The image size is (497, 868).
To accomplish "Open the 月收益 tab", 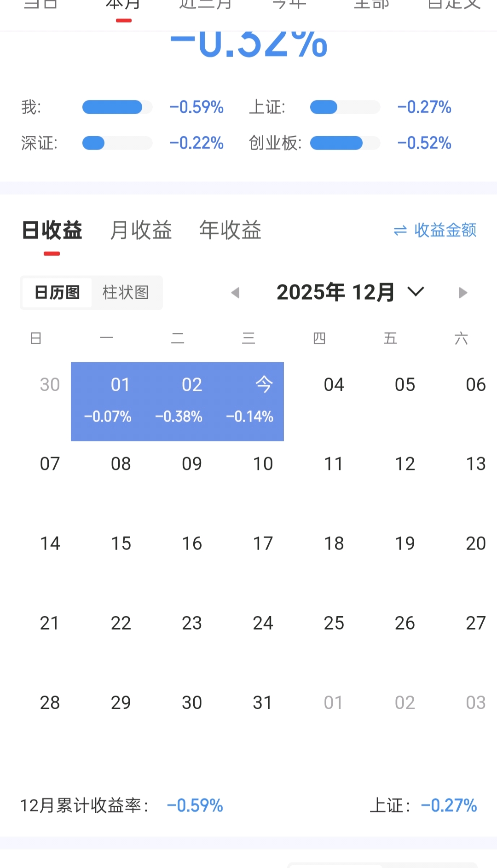I will click(x=141, y=230).
